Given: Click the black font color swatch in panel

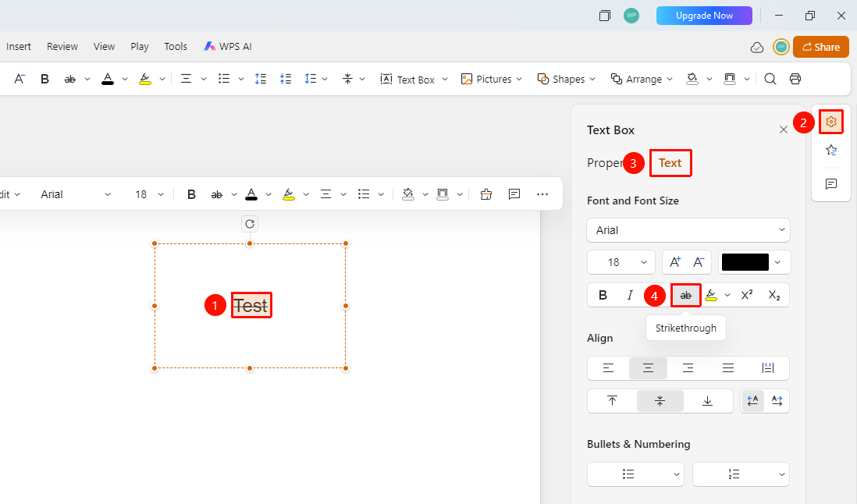Looking at the screenshot, I should 745,263.
